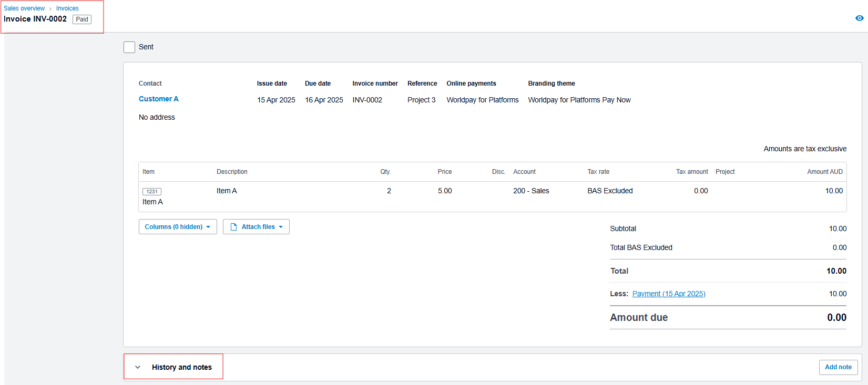Image resolution: width=868 pixels, height=385 pixels.
Task: Click the 16 Apr 2025 due date
Action: pyautogui.click(x=324, y=100)
